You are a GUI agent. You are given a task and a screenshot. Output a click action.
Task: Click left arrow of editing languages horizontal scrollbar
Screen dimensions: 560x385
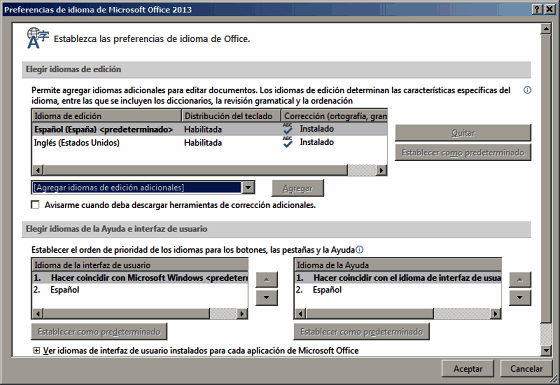tap(38, 170)
